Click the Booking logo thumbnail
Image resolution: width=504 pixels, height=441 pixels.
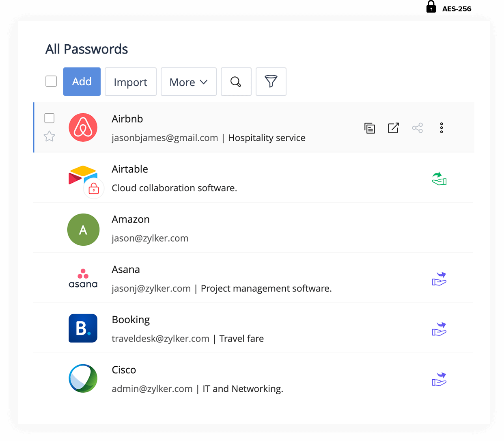(83, 328)
